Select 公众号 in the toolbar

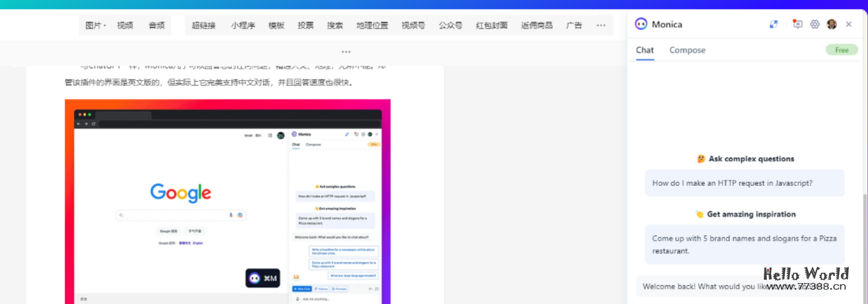pos(450,25)
